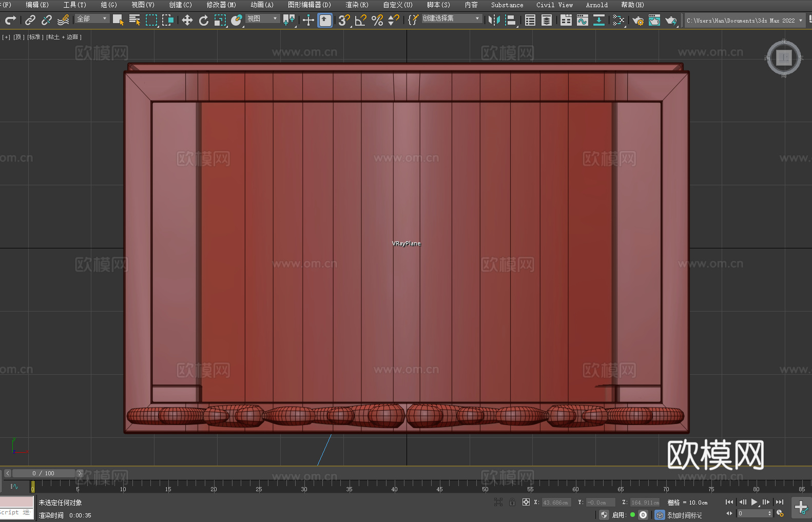Open the Schematic View icon
The image size is (812, 522).
click(599, 20)
